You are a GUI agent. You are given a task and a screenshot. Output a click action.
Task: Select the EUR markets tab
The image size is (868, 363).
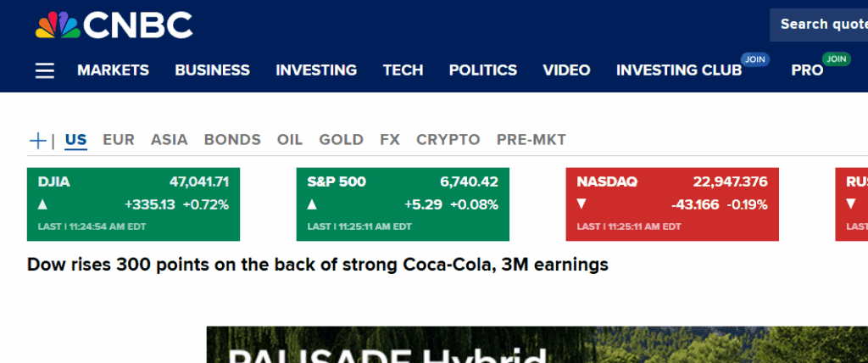coord(119,140)
